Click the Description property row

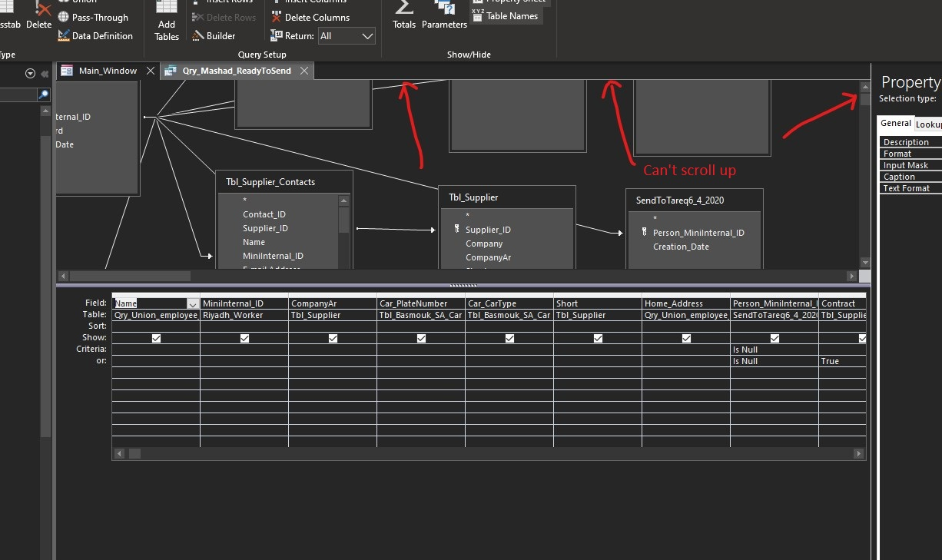[910, 142]
